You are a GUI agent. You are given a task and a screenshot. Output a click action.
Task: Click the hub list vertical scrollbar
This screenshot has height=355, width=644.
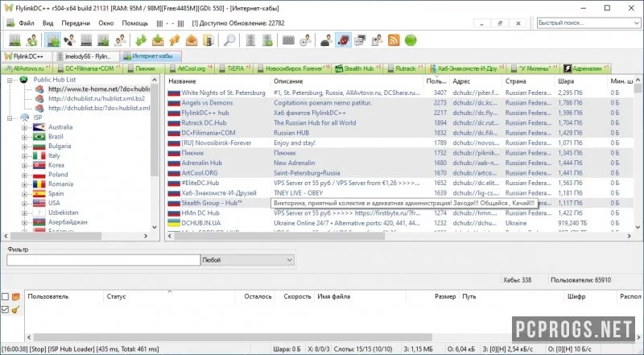tap(638, 154)
